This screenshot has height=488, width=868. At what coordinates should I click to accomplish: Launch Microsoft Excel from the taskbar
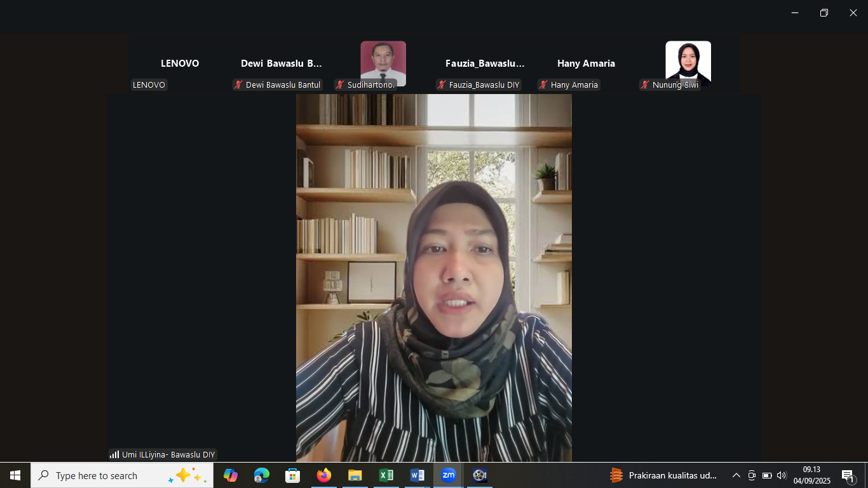tap(386, 475)
